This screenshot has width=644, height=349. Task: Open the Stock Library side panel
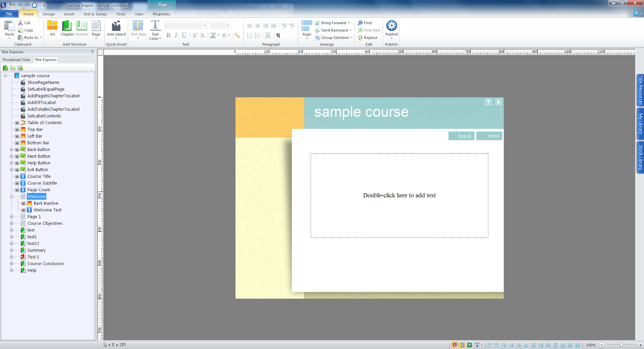(640, 157)
